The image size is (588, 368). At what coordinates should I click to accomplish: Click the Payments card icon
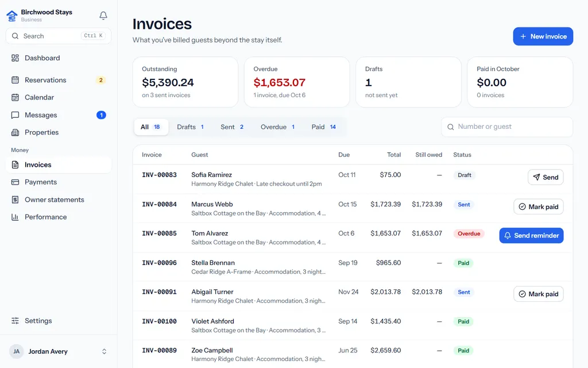[x=15, y=182]
